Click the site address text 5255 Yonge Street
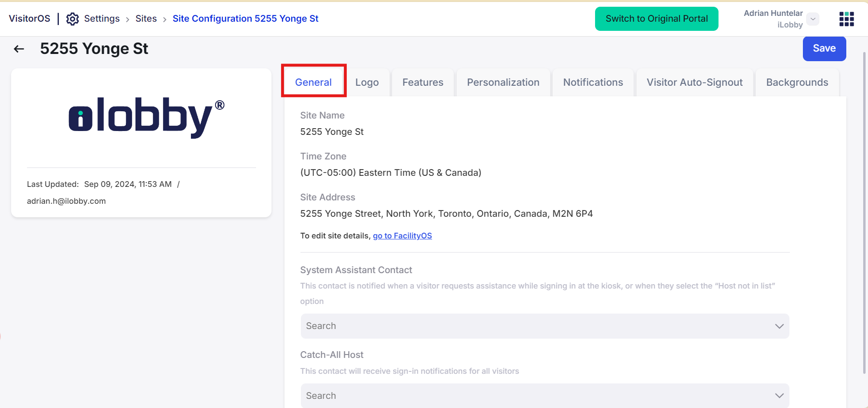The image size is (868, 408). pyautogui.click(x=447, y=214)
